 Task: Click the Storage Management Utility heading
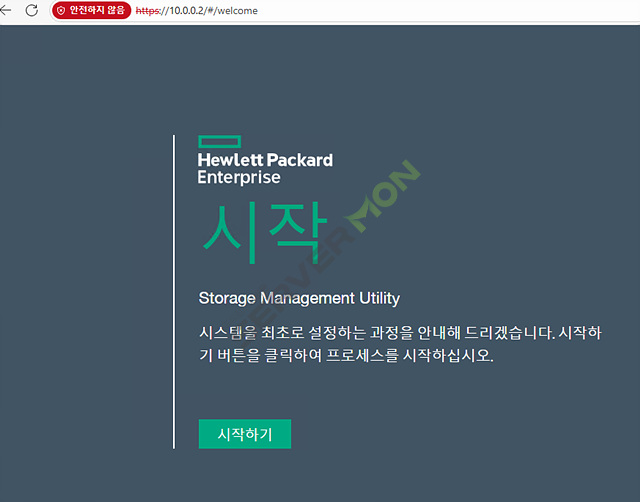(x=299, y=298)
